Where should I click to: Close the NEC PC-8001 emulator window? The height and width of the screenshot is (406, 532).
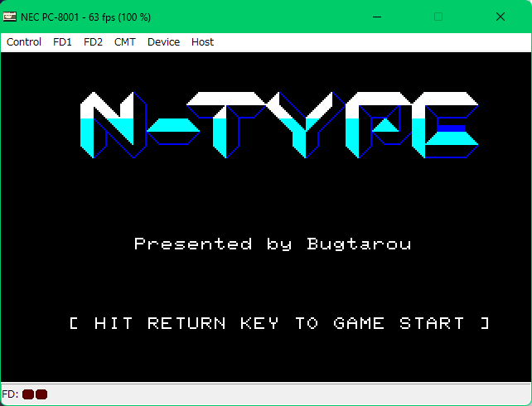501,17
